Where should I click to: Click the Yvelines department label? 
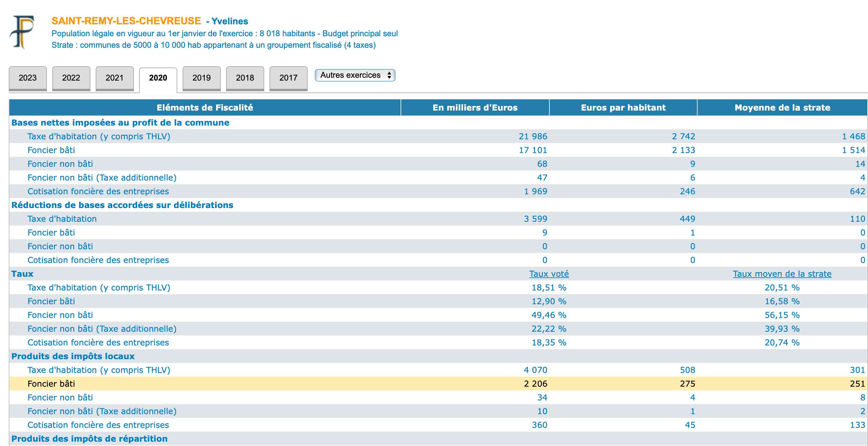tap(230, 21)
